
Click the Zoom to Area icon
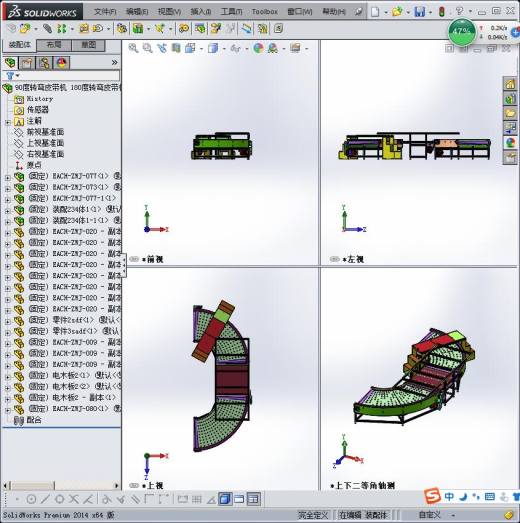point(147,48)
